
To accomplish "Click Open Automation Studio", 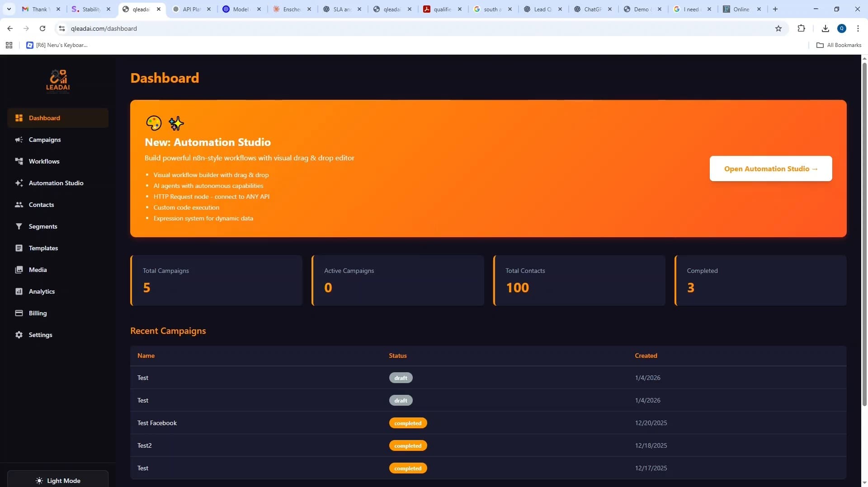I will click(770, 169).
